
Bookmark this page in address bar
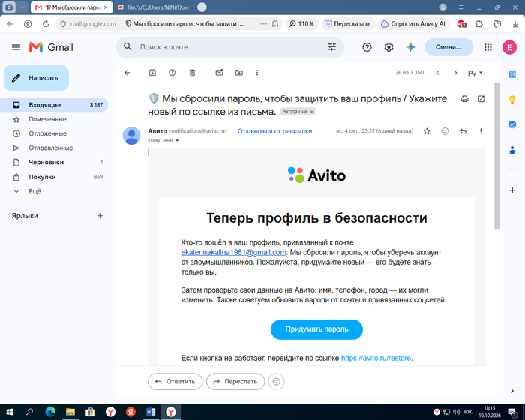275,24
